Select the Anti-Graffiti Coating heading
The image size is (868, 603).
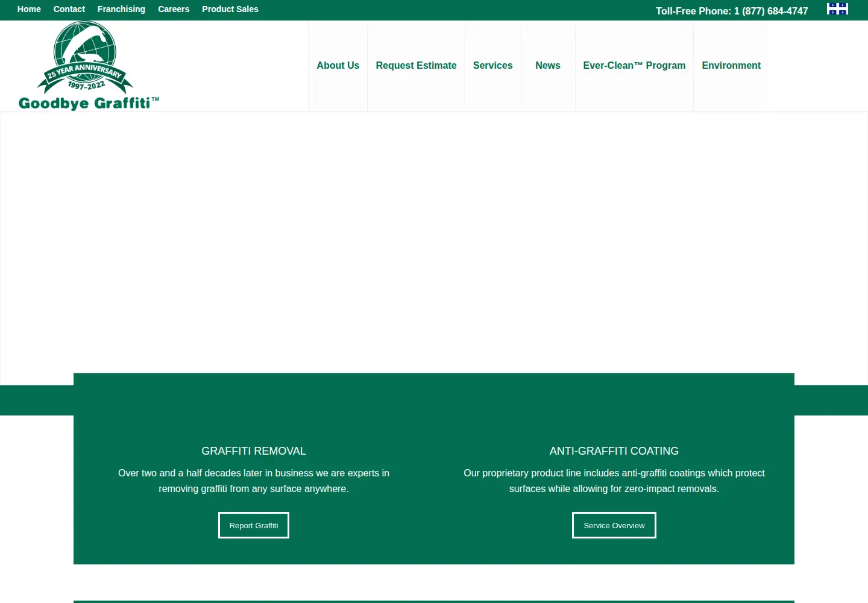tap(614, 451)
